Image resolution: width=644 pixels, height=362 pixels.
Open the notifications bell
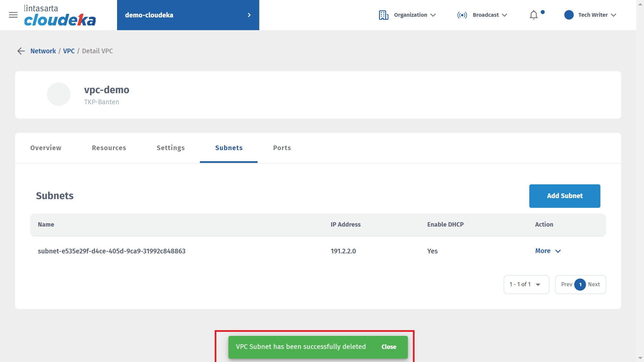(x=533, y=15)
